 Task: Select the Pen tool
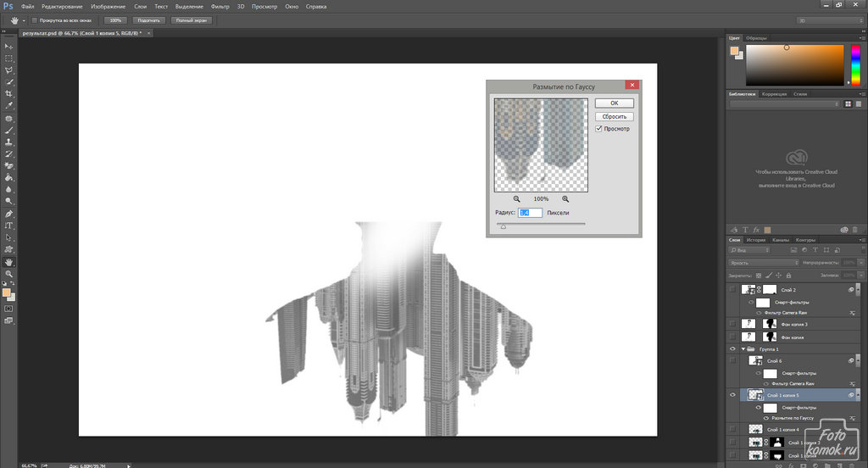coord(8,214)
